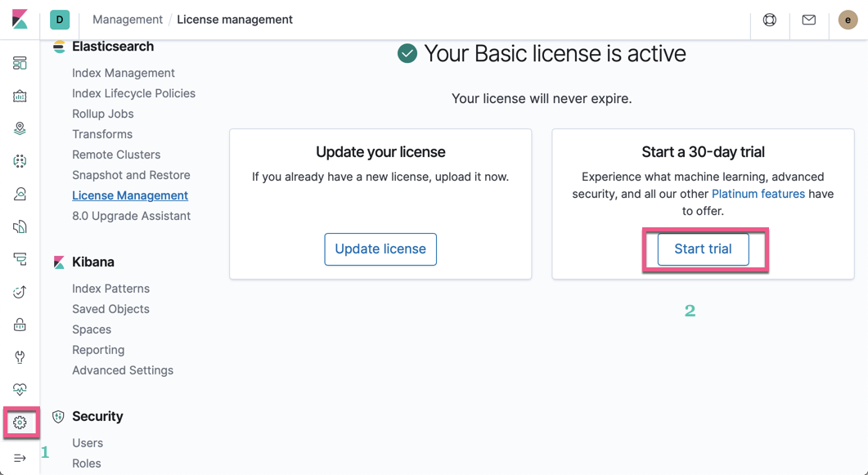Open Machine Learning from the sidebar
This screenshot has height=475, width=868.
[x=20, y=162]
